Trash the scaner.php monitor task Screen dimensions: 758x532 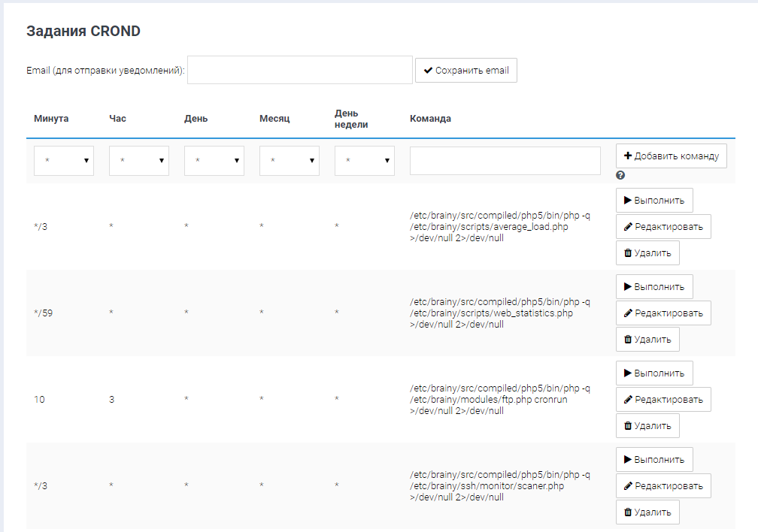[647, 512]
